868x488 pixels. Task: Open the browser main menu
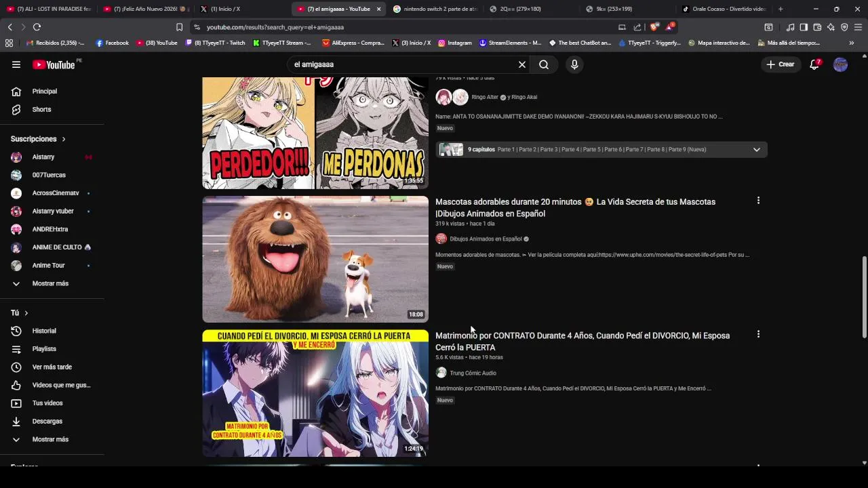click(x=859, y=27)
